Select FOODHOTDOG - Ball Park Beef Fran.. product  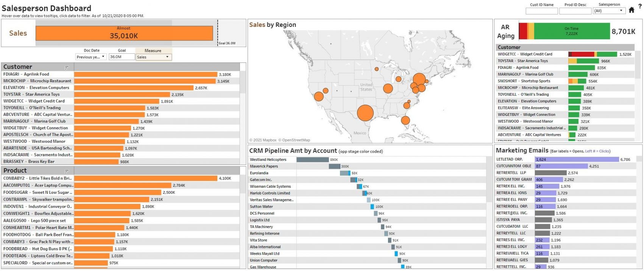click(120, 235)
